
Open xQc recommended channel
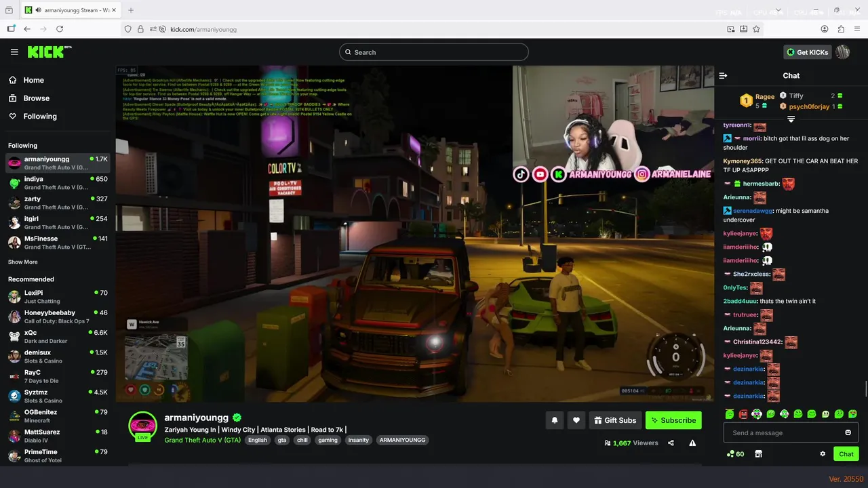pos(58,336)
